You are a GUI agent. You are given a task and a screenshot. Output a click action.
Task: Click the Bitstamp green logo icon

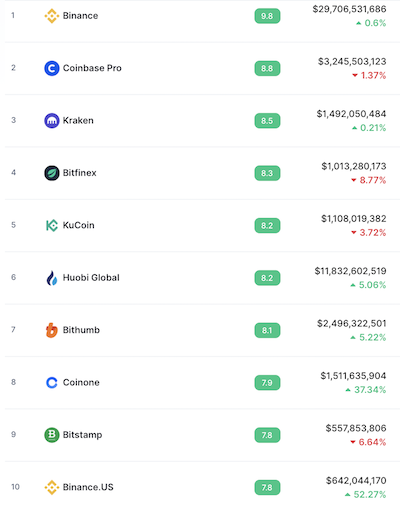52,435
